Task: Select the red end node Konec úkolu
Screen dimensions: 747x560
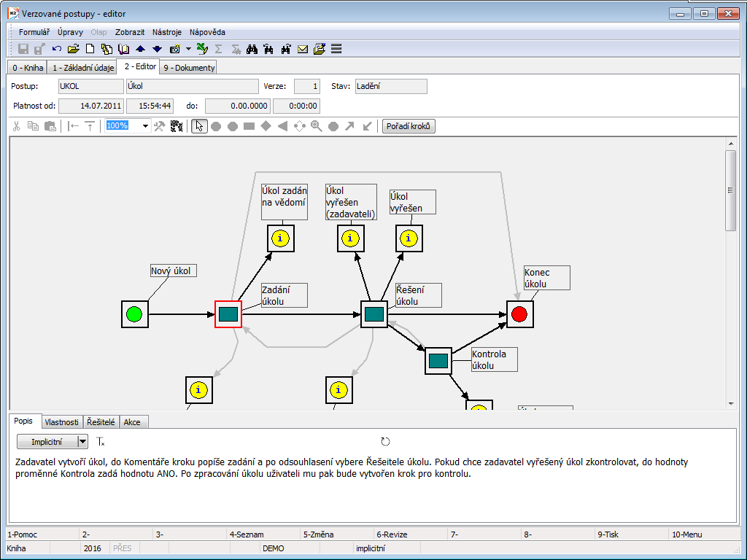Action: [x=519, y=314]
